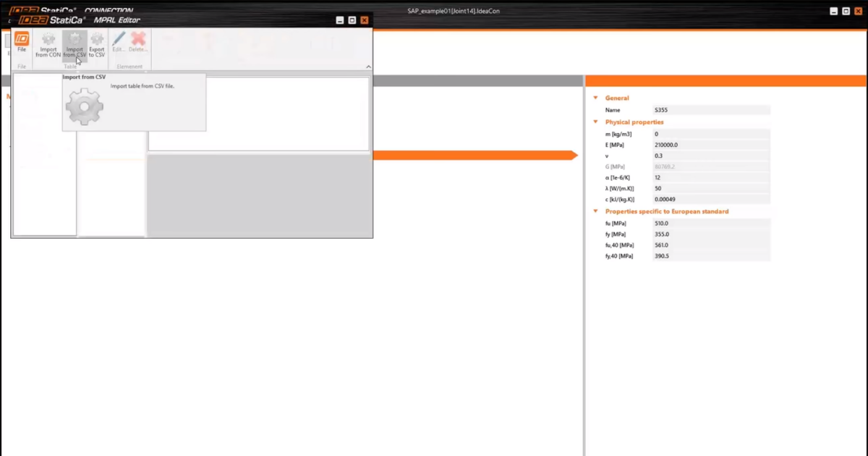The height and width of the screenshot is (456, 868).
Task: Click the E [MPa] value field
Action: (x=711, y=145)
